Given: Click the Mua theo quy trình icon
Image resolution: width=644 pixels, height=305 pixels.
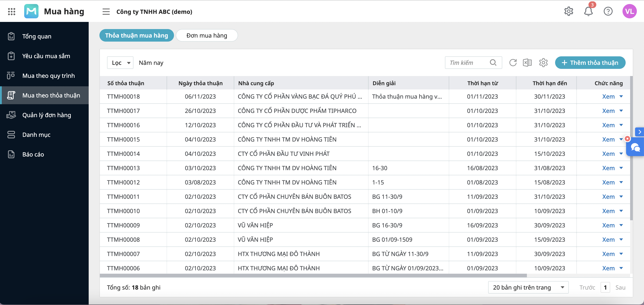Looking at the screenshot, I should tap(11, 76).
